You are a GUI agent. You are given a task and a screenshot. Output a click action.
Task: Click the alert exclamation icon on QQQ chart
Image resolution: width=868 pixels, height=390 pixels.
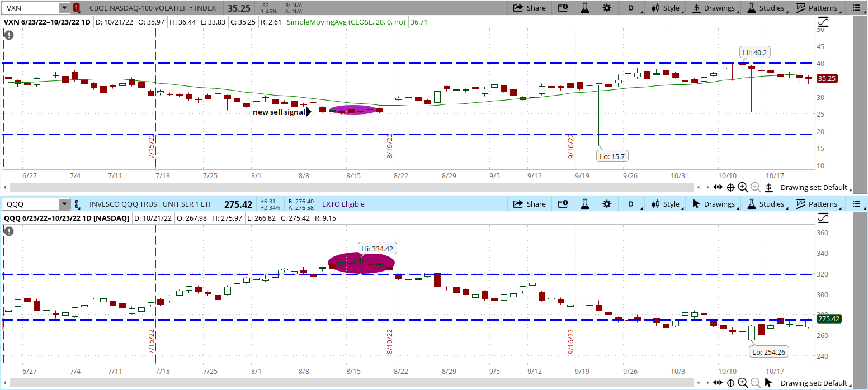[9, 231]
